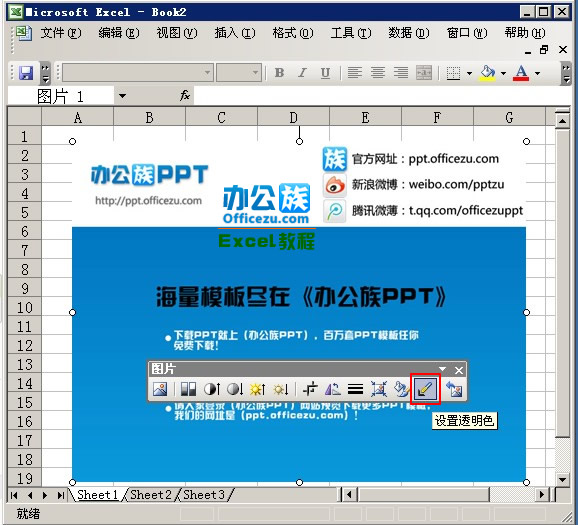Expand the font color dropdown arrow
This screenshot has height=525, width=578.
click(x=538, y=73)
